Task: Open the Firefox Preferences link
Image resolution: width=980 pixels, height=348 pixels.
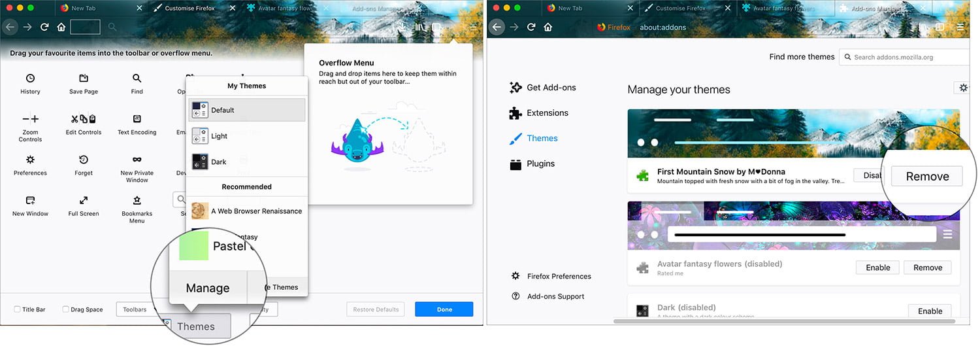Action: tap(552, 277)
